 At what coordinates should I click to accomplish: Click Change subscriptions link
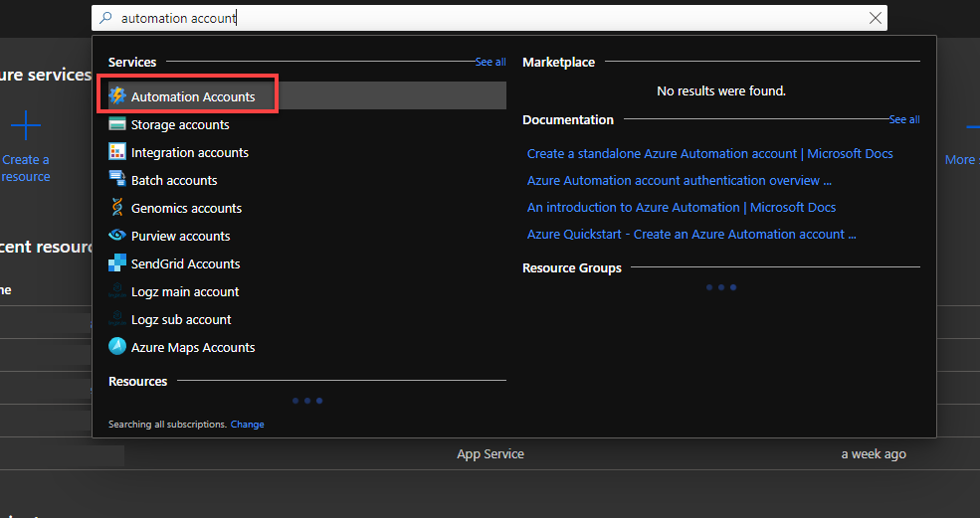[x=247, y=424]
